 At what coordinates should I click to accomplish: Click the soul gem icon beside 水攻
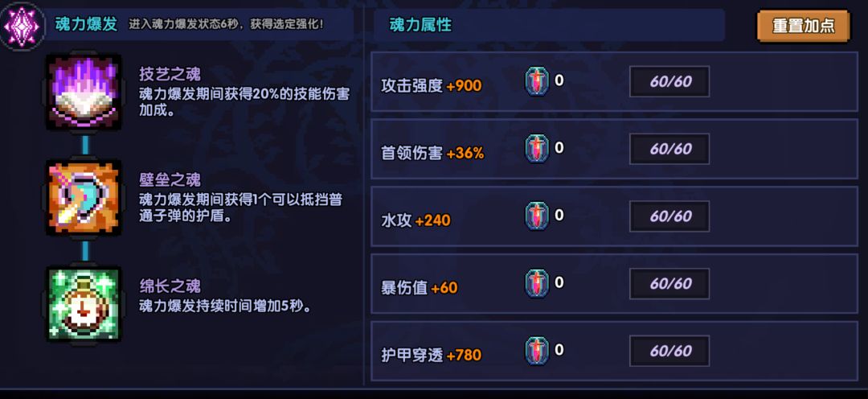[537, 216]
